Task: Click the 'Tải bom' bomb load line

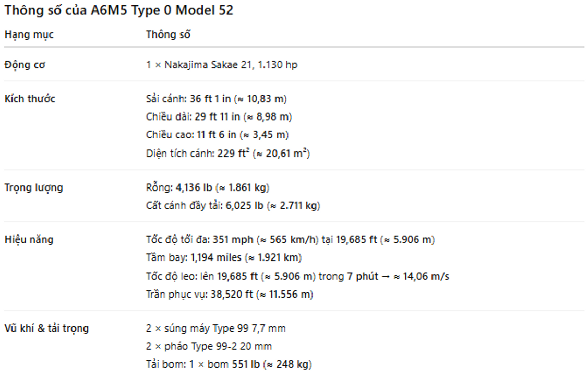Action: coord(229,365)
